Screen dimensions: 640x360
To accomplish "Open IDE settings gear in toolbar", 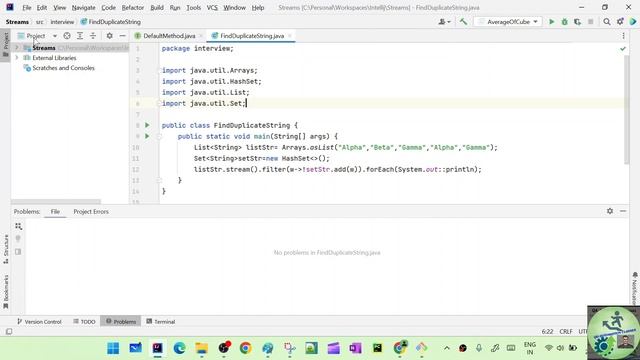I will (x=620, y=22).
